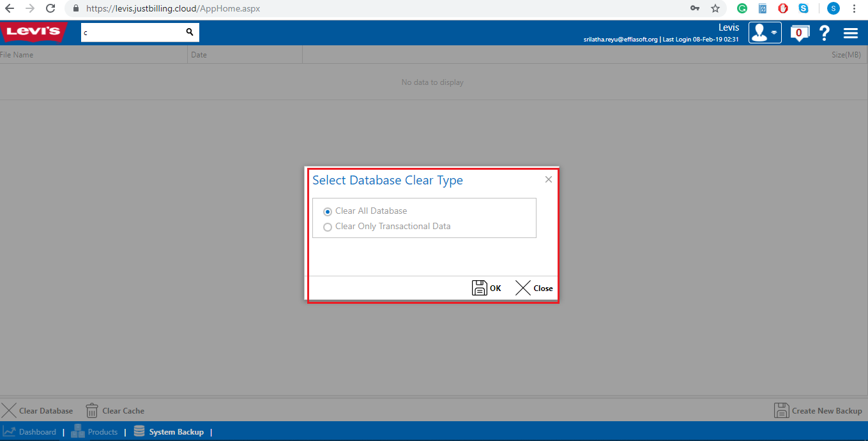The height and width of the screenshot is (441, 868).
Task: Click the search magnifier icon
Action: point(190,32)
